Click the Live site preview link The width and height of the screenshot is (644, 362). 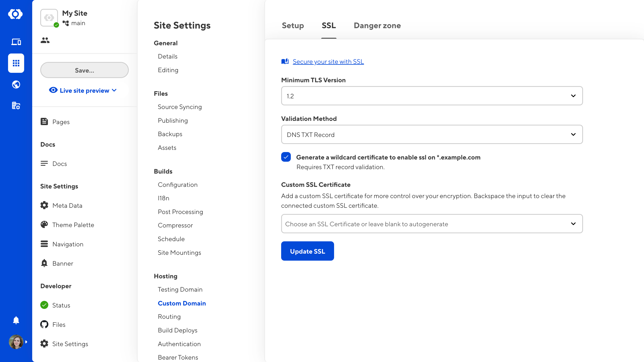point(85,90)
